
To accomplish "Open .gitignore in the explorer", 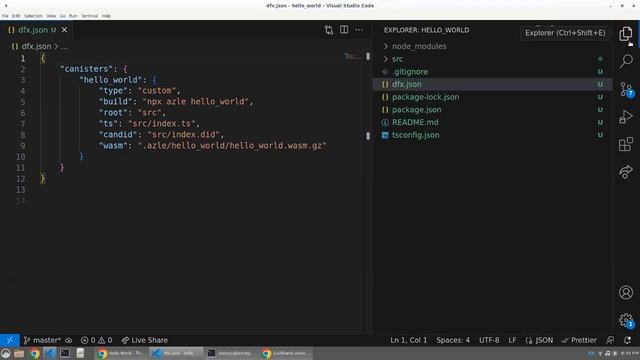I will (492, 71).
